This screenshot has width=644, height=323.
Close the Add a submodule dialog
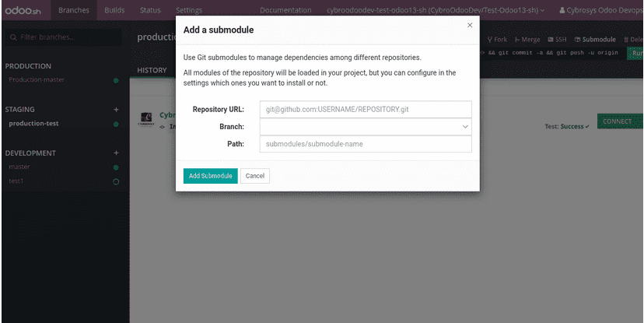coord(470,25)
